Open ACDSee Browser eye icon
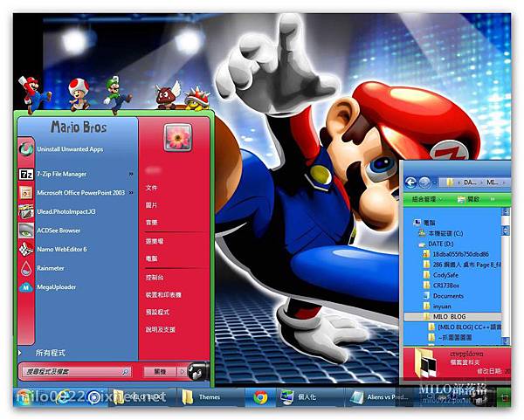Screen dimensions: 524x420 click(26, 231)
